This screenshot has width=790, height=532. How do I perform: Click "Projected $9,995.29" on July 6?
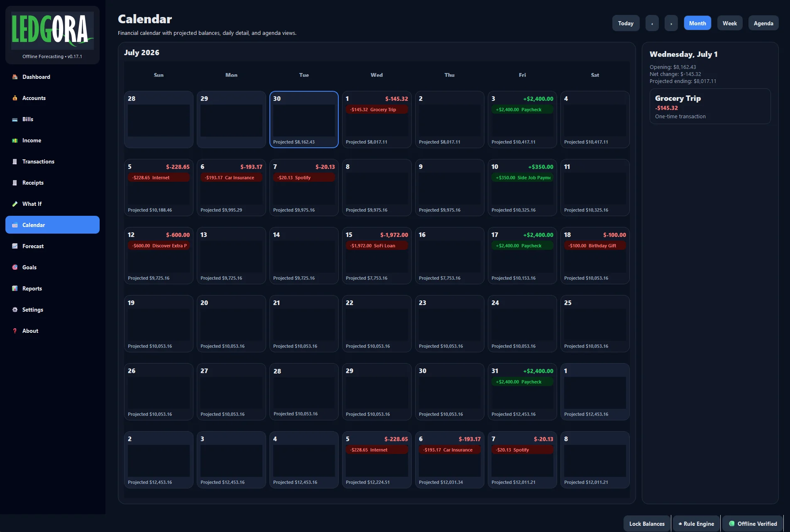pos(221,210)
